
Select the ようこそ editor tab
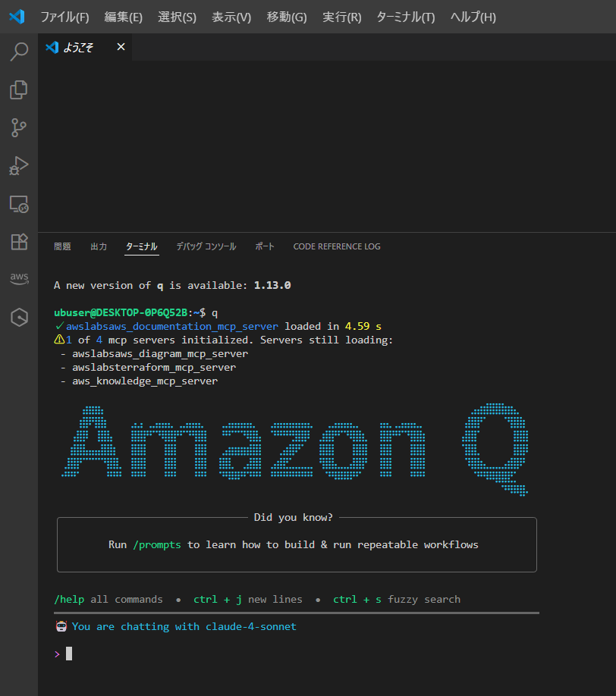point(85,47)
